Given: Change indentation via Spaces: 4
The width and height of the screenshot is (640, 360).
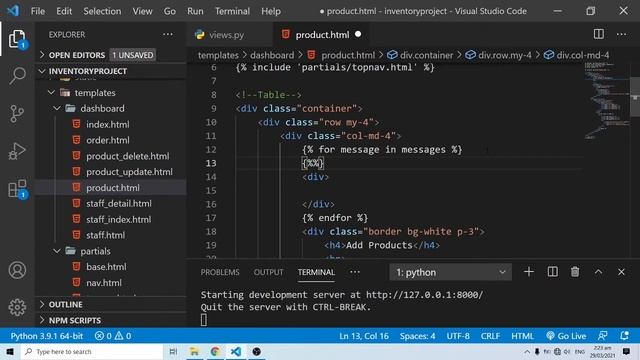Looking at the screenshot, I should point(417,336).
